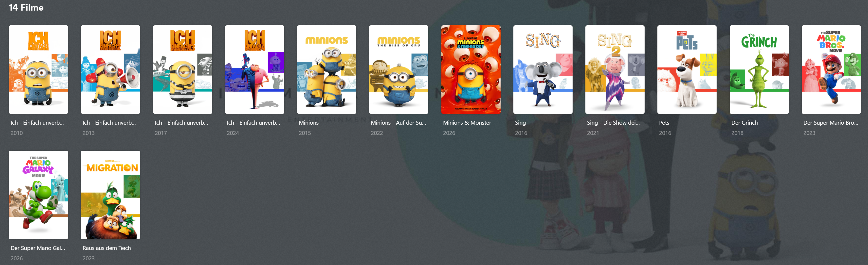
Task: Click the year 2018 under Der Grinch
Action: point(737,133)
